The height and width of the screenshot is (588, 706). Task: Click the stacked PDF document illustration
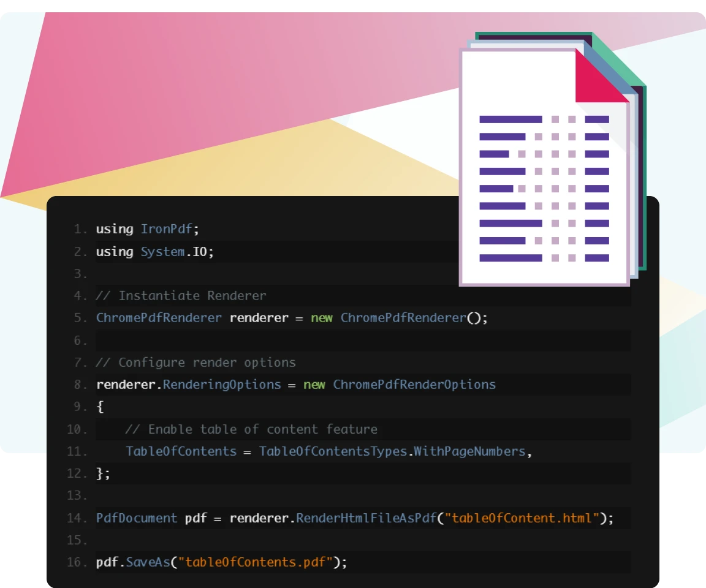point(552,159)
